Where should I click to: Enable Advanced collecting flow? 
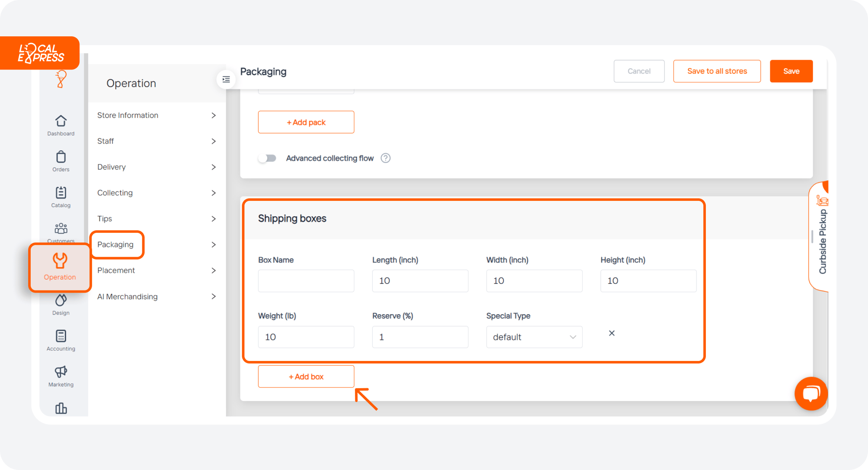(267, 158)
